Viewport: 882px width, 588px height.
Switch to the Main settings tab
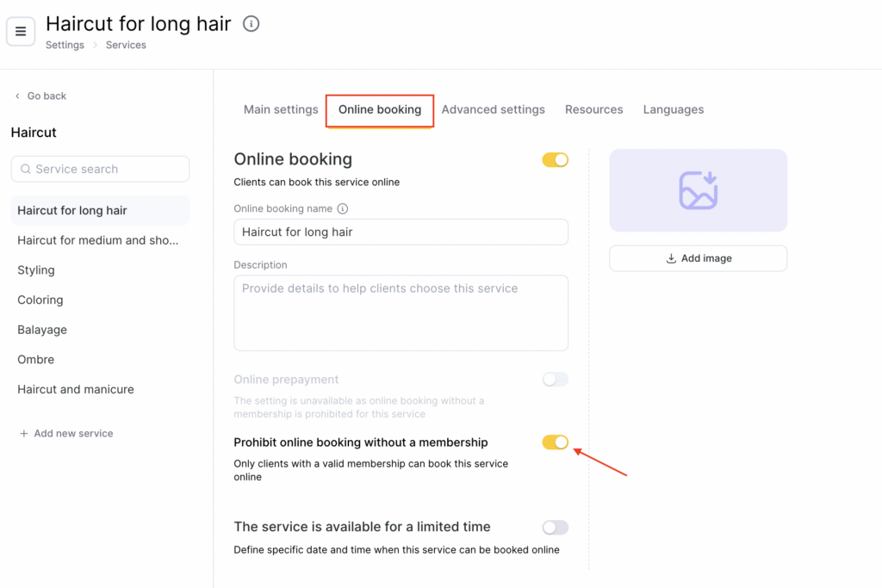click(281, 110)
